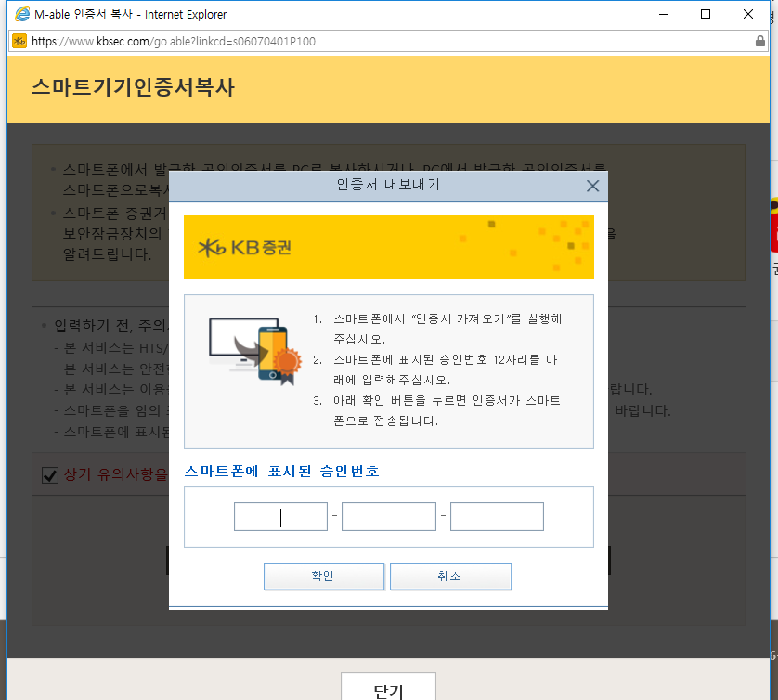Image resolution: width=778 pixels, height=700 pixels.
Task: Click instruction text '스마트폰에 표시된 승인번호 12자리'
Action: click(436, 359)
